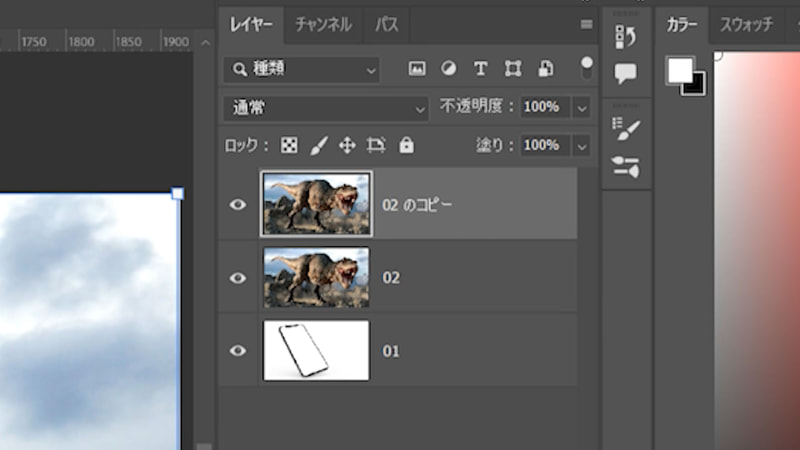Hide the 01 layer
The height and width of the screenshot is (450, 800).
[x=238, y=351]
